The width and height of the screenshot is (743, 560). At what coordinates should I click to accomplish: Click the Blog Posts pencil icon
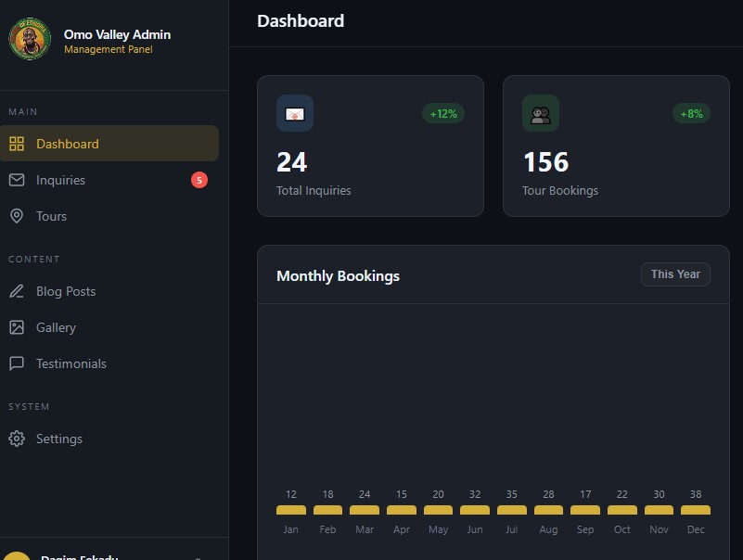pyautogui.click(x=17, y=291)
